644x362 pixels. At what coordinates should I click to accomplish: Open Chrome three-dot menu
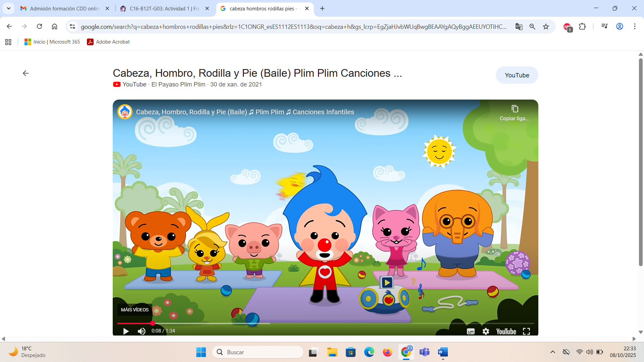[x=634, y=26]
